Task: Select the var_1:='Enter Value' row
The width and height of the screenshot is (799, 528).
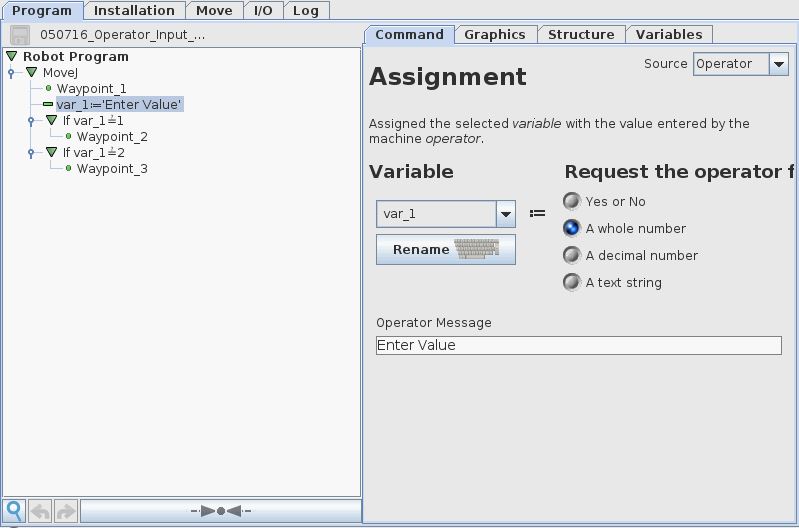Action: (119, 104)
